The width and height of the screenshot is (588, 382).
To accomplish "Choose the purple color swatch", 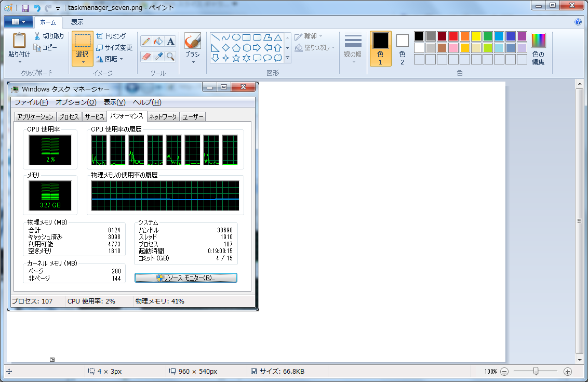I will [x=522, y=36].
